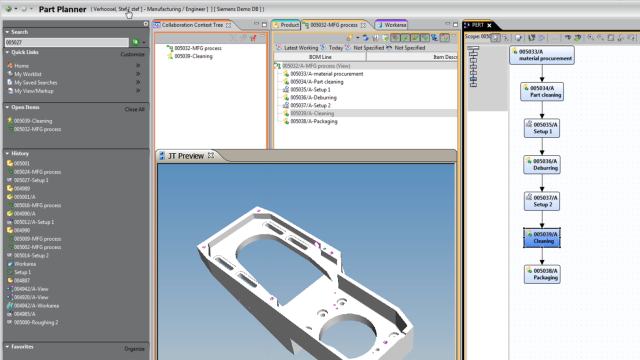Click Customize in Quick Links
Viewport: 640px width, 360px height.
point(133,54)
